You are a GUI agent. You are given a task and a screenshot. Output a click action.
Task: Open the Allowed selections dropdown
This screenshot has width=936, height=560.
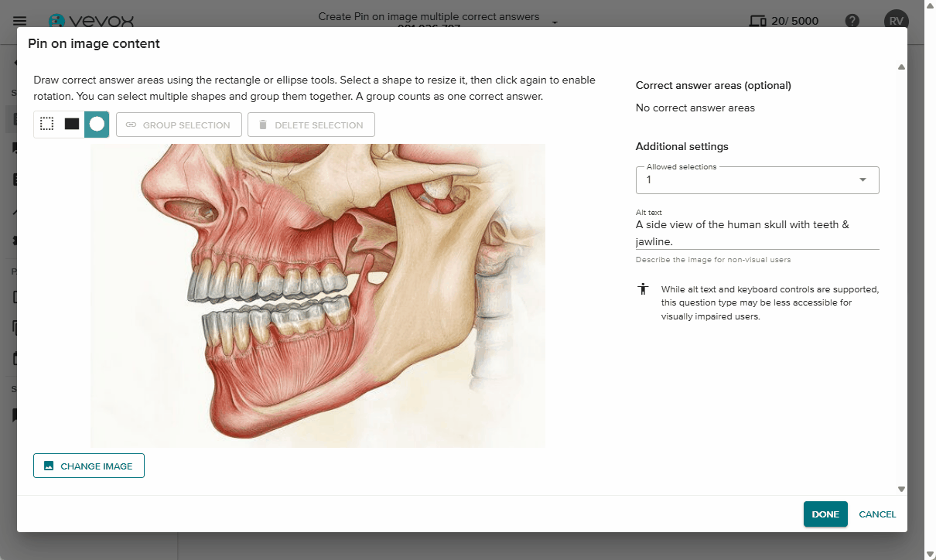click(862, 179)
